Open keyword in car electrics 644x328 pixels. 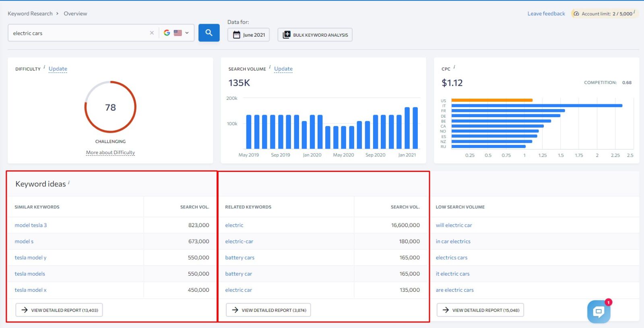453,241
